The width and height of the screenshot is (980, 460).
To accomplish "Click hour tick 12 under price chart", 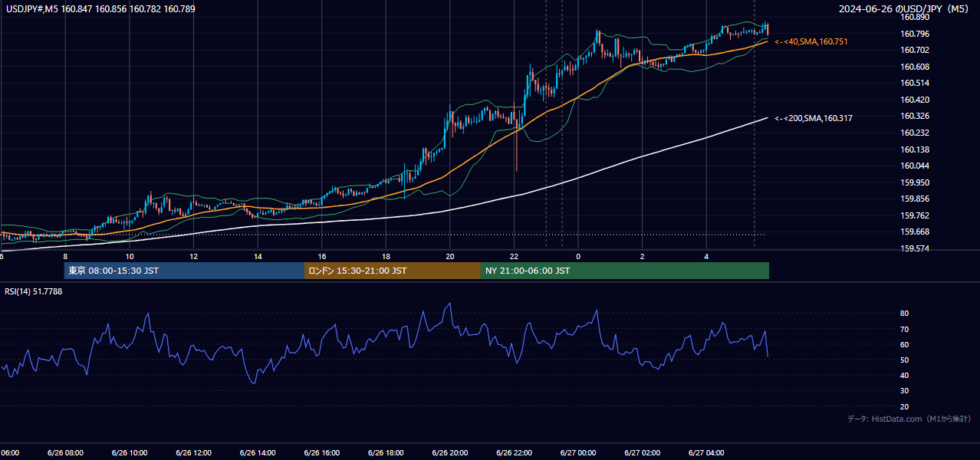I will pyautogui.click(x=193, y=256).
